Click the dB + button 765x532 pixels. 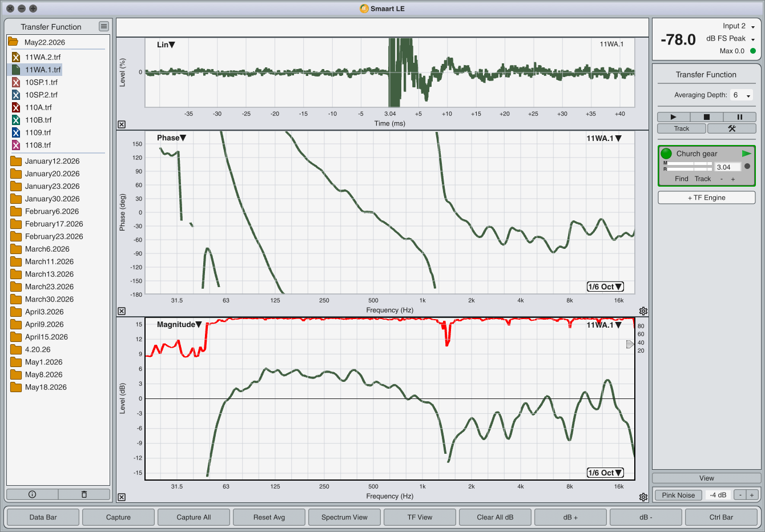[x=571, y=517]
